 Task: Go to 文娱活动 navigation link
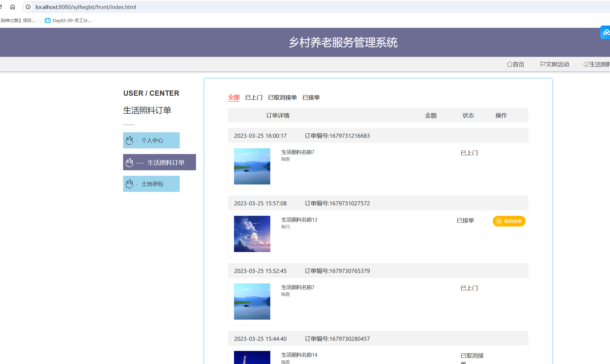pyautogui.click(x=555, y=64)
